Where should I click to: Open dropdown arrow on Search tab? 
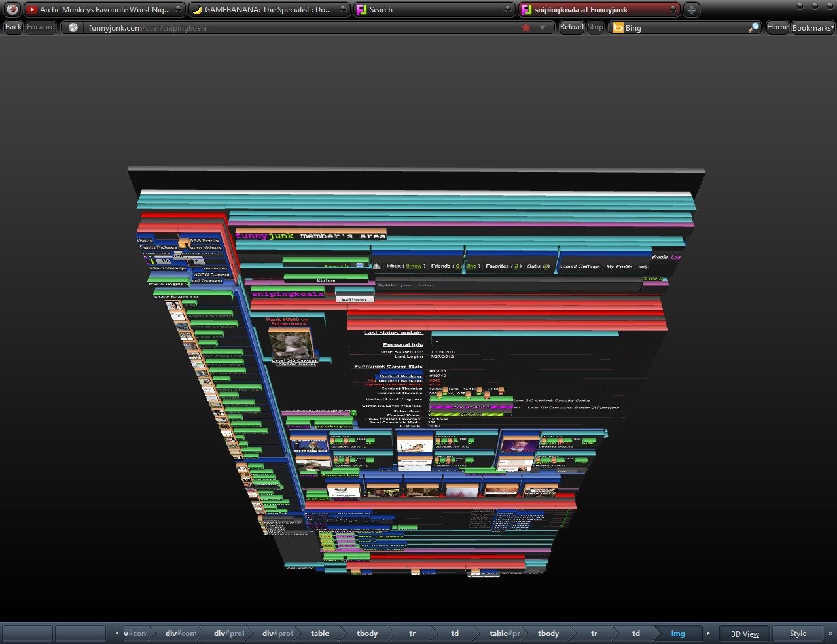pos(508,9)
